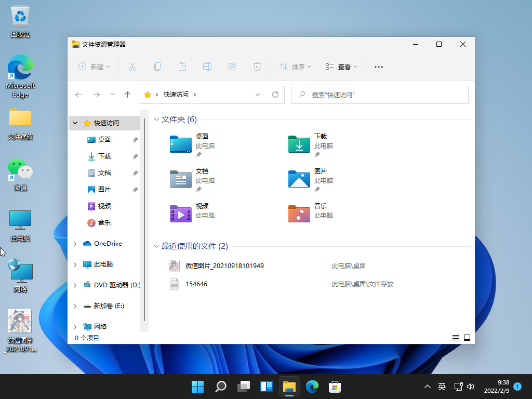Go up one folder level
Image resolution: width=532 pixels, height=399 pixels.
coord(127,95)
